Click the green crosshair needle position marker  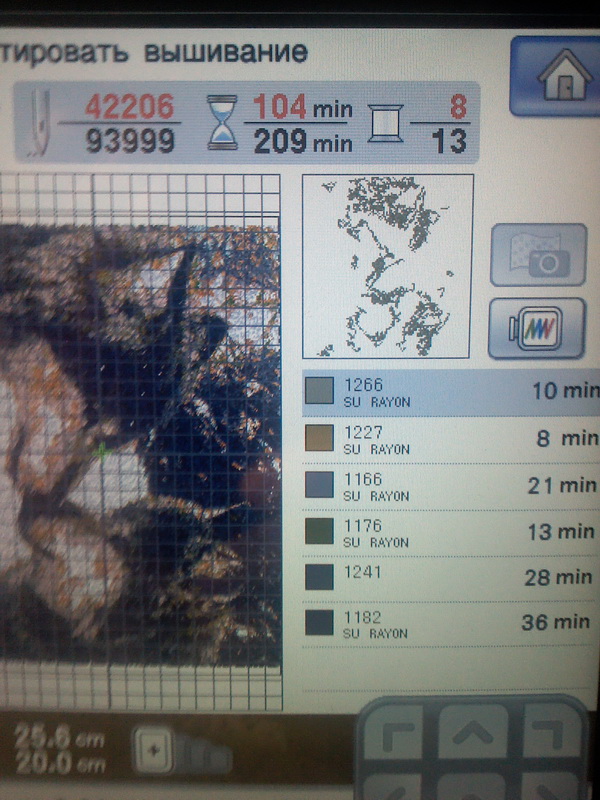(x=102, y=451)
